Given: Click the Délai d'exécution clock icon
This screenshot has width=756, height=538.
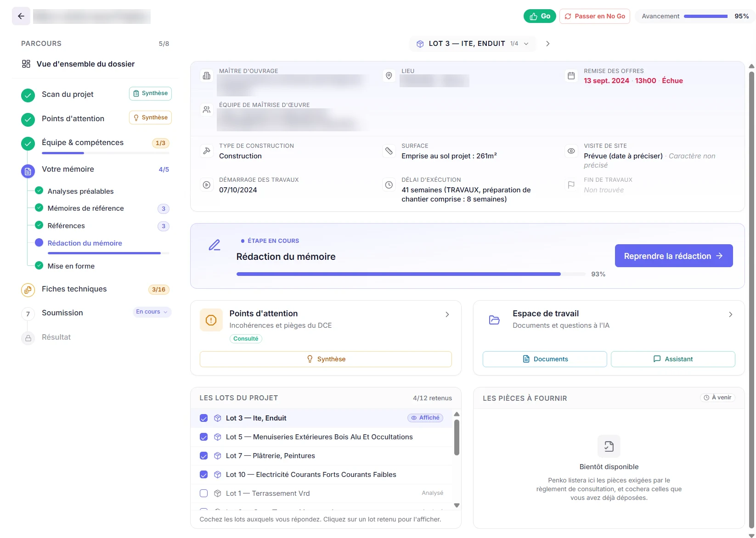Looking at the screenshot, I should coord(389,185).
